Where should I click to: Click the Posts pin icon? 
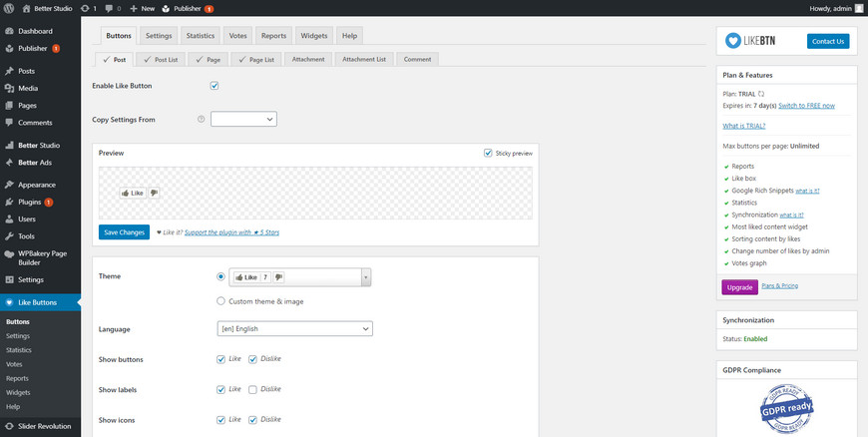(9, 71)
